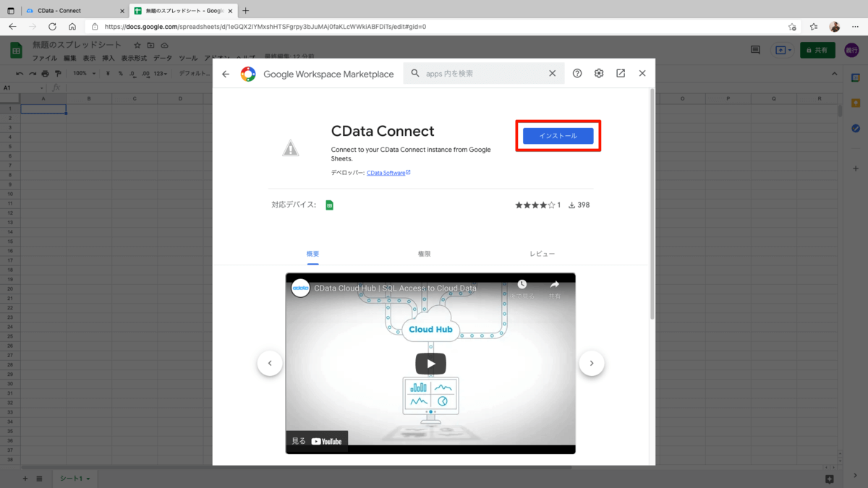This screenshot has height=488, width=868.
Task: Install CData Connect with the インストール button
Action: click(558, 136)
